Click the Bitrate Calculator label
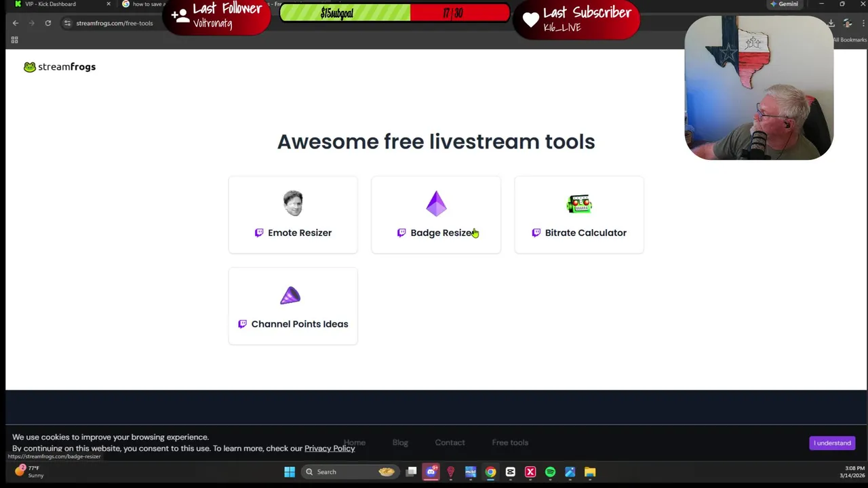Image resolution: width=868 pixels, height=488 pixels. click(586, 232)
